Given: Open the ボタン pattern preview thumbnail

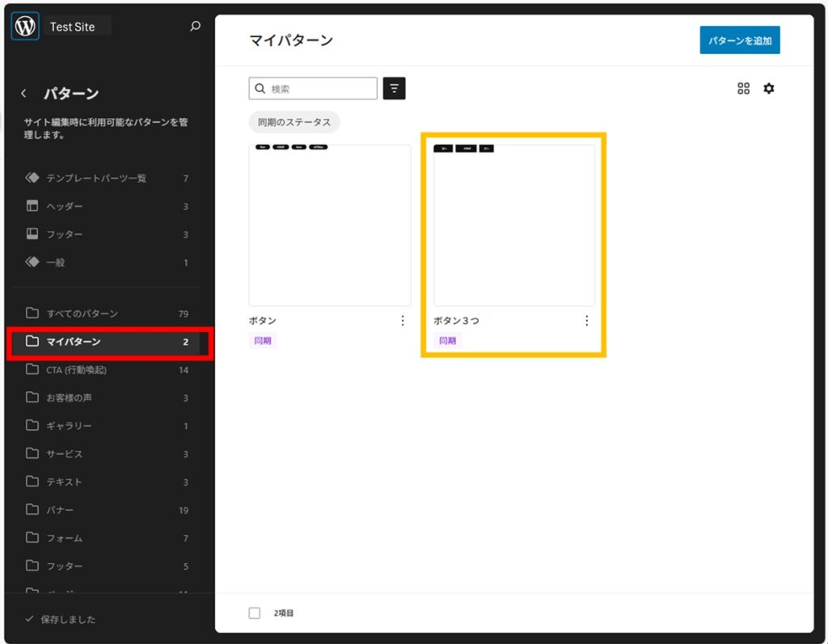Looking at the screenshot, I should (330, 225).
